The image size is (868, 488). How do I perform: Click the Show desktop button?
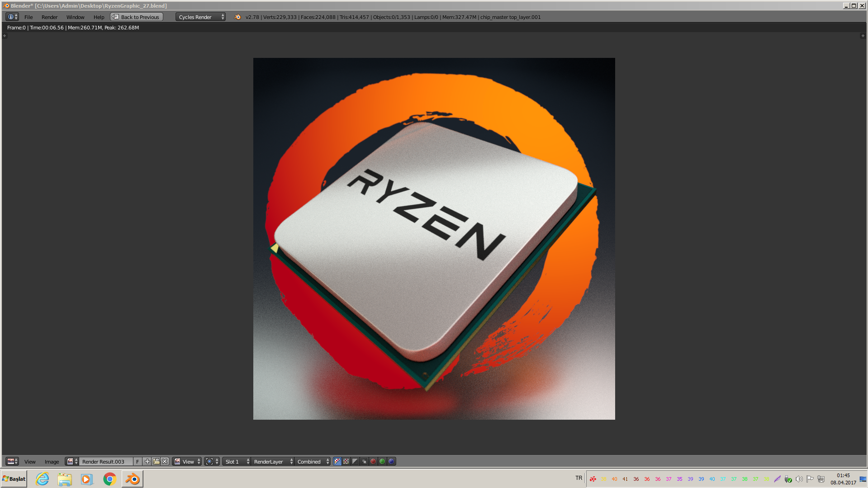point(863,479)
